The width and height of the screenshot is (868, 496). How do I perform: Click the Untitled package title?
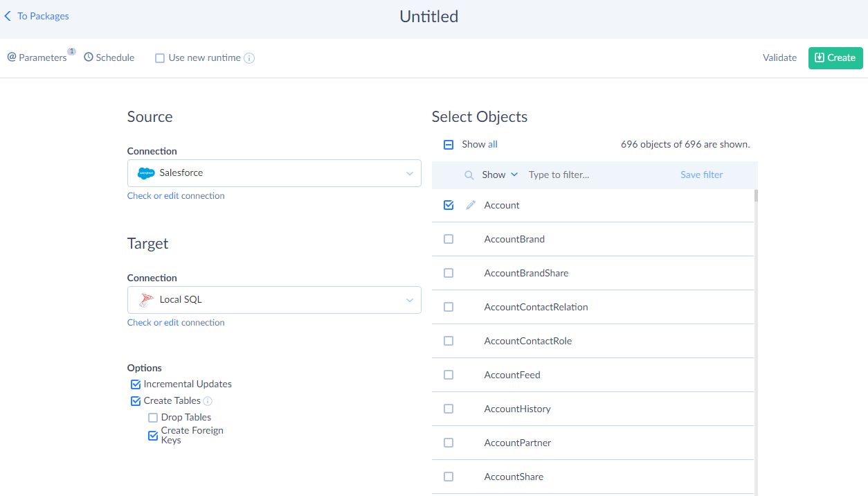429,17
